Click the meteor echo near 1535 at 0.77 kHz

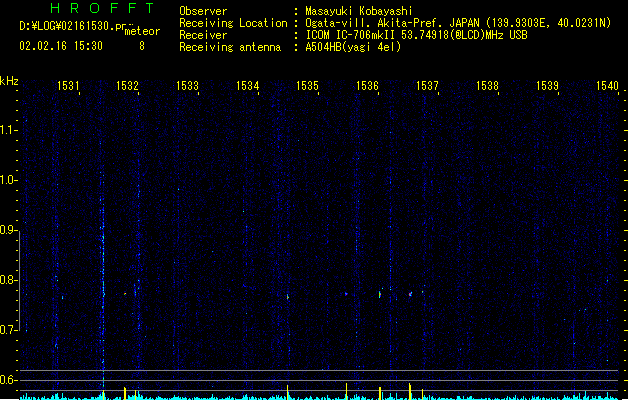(288, 297)
